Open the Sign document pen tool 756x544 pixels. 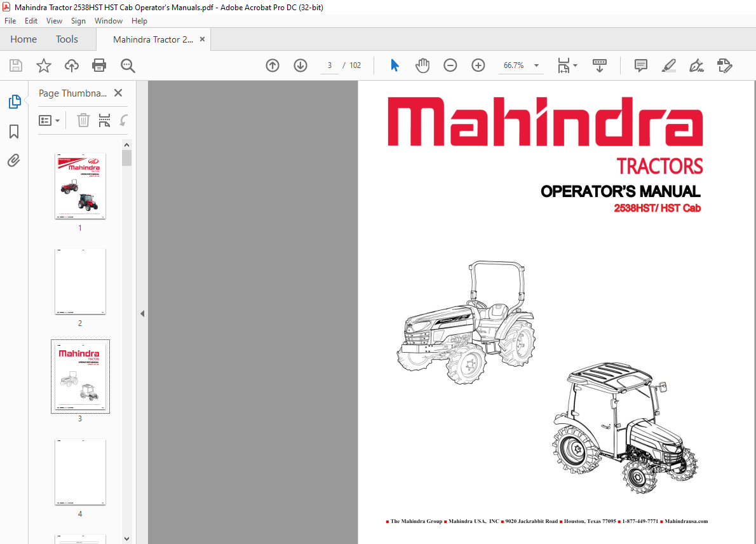pos(696,65)
